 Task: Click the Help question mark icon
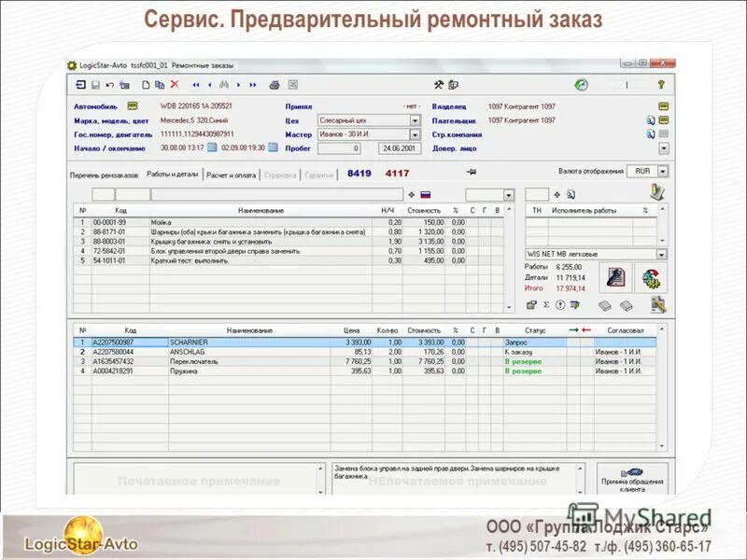tap(660, 83)
